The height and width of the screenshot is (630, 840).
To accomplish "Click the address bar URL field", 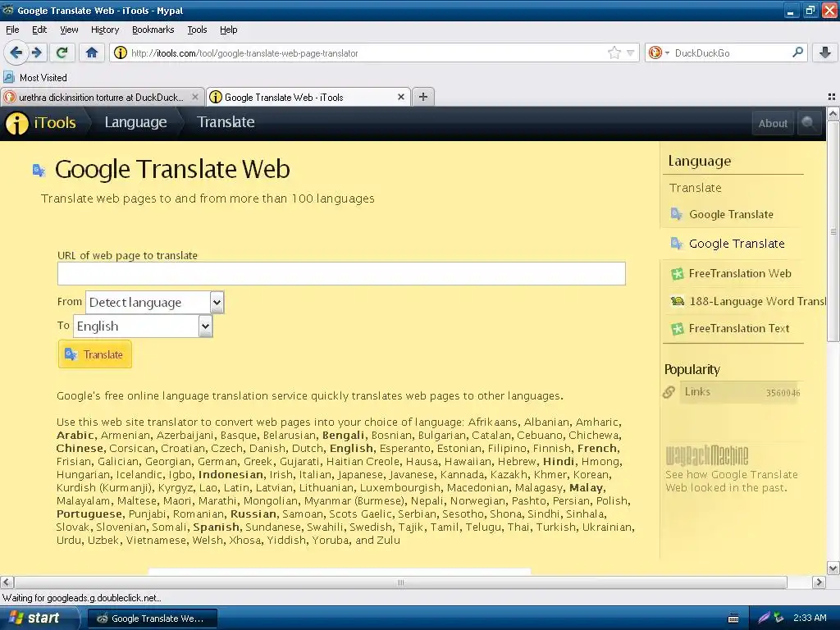I will tap(367, 53).
